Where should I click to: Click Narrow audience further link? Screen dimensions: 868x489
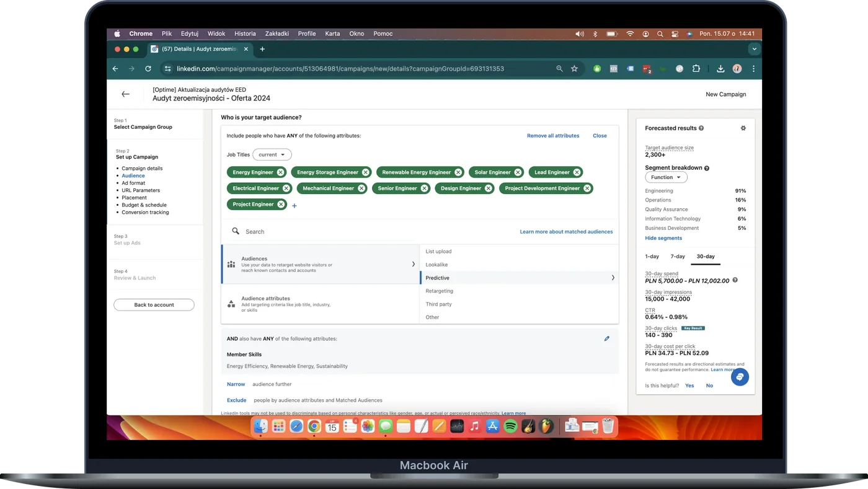(x=236, y=384)
